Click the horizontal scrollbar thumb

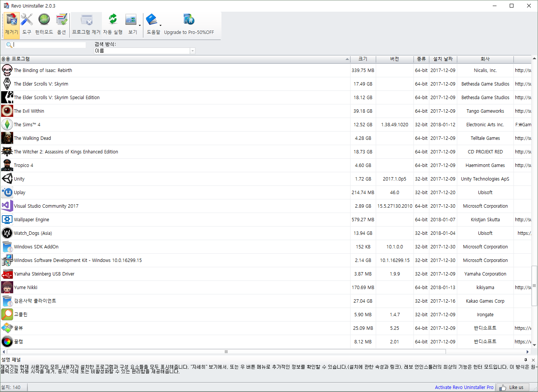click(x=226, y=352)
